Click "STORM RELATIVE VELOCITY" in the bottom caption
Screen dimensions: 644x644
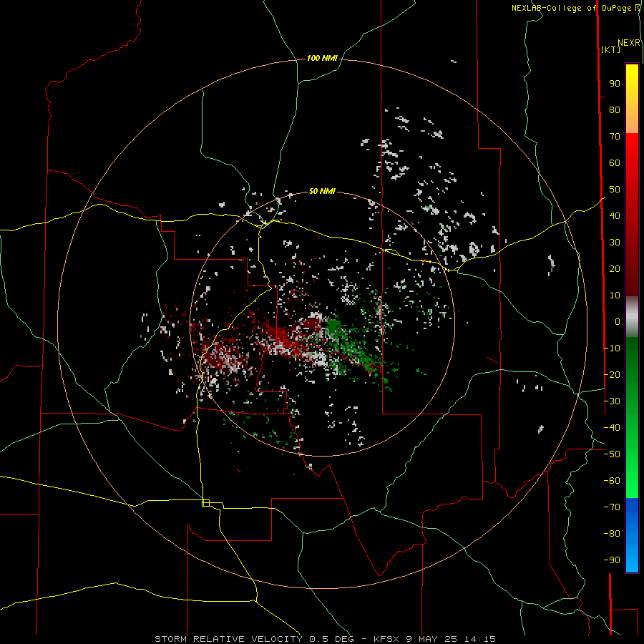228,639
